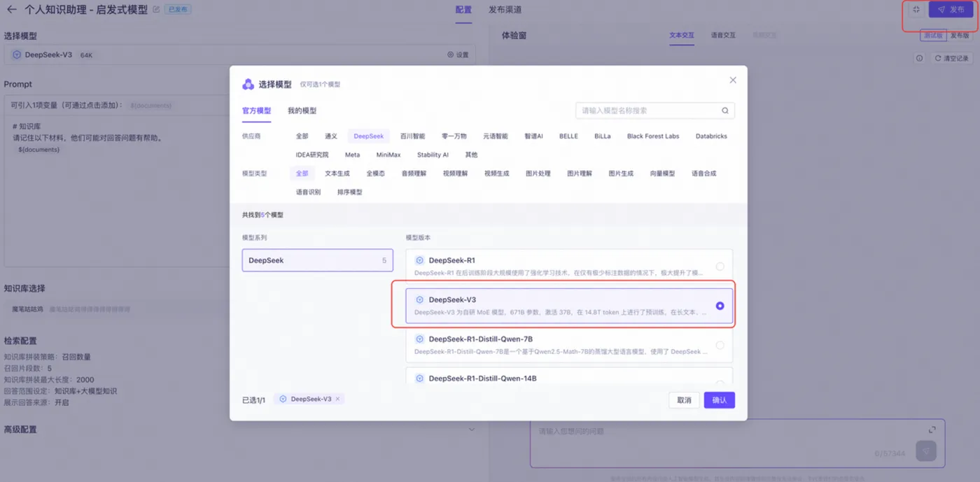Focus the chat question input box
This screenshot has height=482, width=980.
pos(737,443)
